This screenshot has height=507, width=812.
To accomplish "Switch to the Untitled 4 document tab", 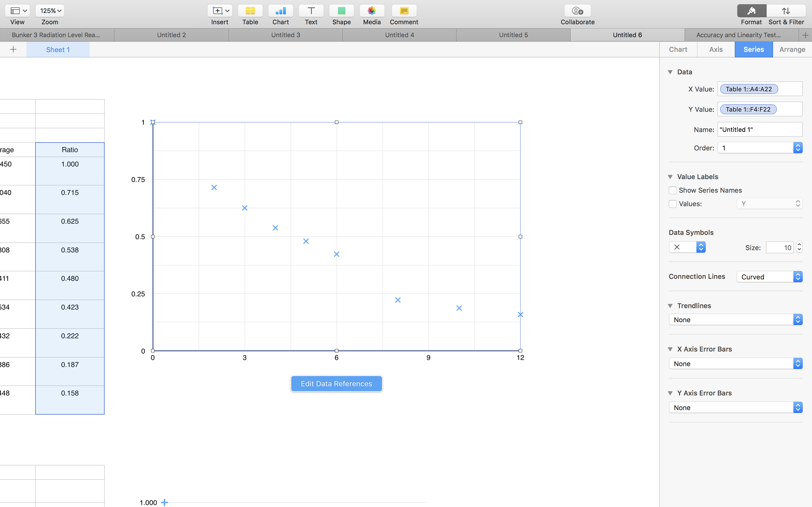I will pos(399,35).
